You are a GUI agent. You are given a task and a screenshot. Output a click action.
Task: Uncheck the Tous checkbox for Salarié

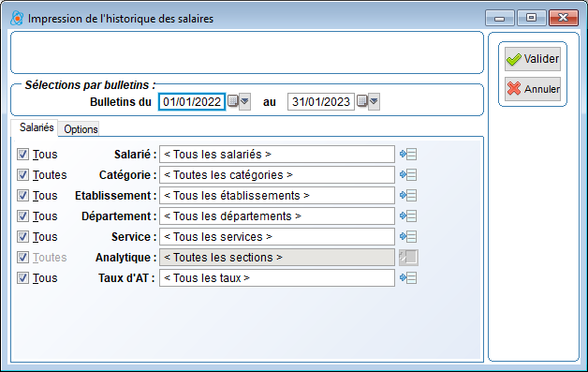coord(22,155)
